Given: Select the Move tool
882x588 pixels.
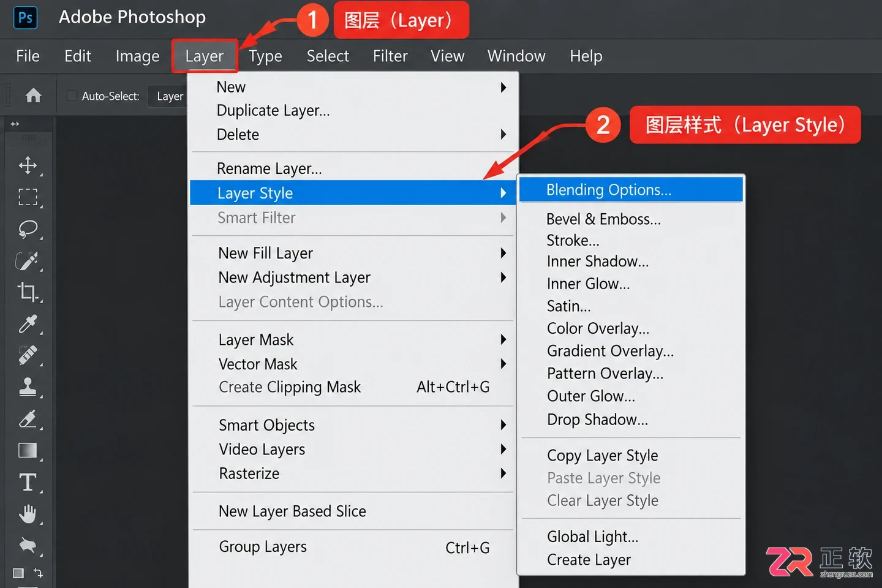Looking at the screenshot, I should point(28,165).
